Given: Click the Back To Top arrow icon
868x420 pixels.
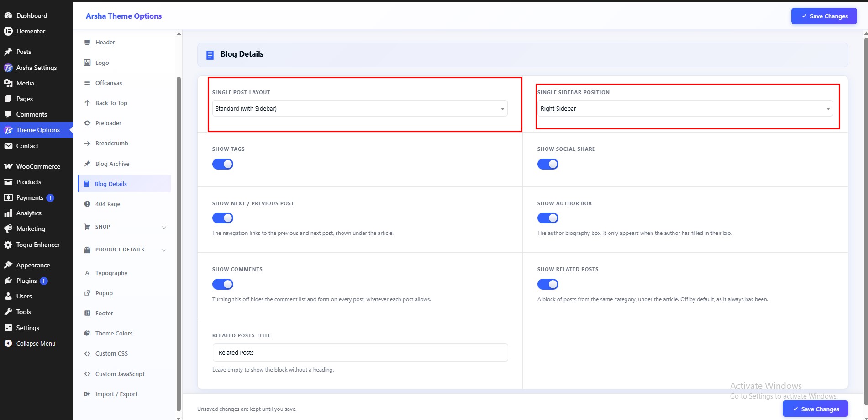Looking at the screenshot, I should click(x=87, y=103).
